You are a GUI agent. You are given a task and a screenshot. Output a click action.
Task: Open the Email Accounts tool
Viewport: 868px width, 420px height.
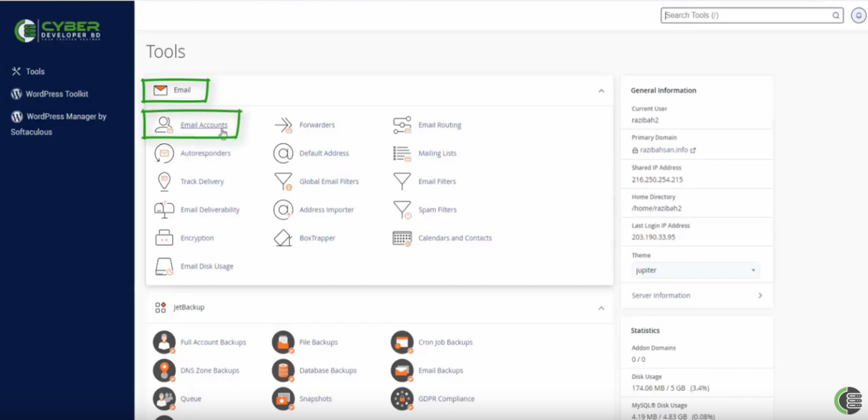click(203, 124)
